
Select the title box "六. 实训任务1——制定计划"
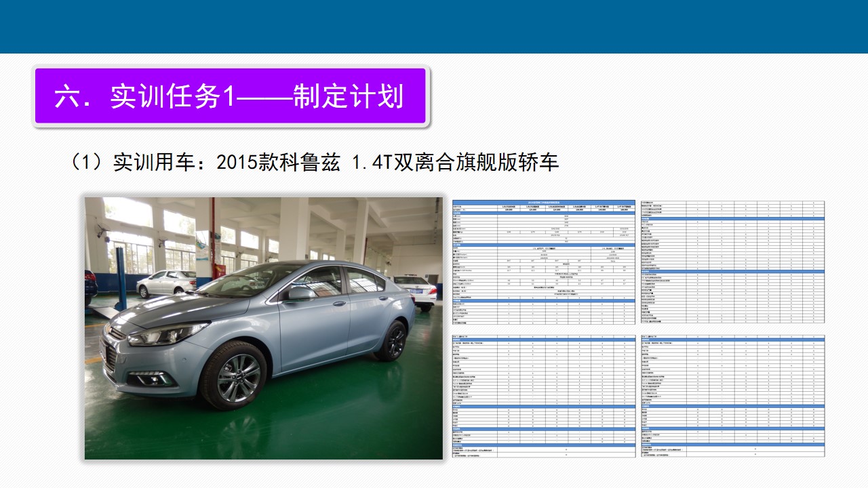pyautogui.click(x=230, y=96)
